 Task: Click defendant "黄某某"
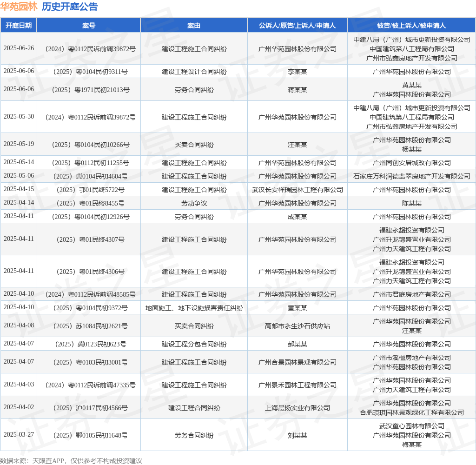point(412,85)
